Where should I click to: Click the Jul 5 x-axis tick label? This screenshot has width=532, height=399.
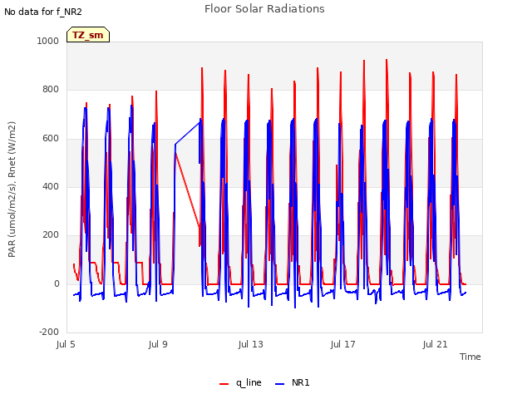click(66, 344)
